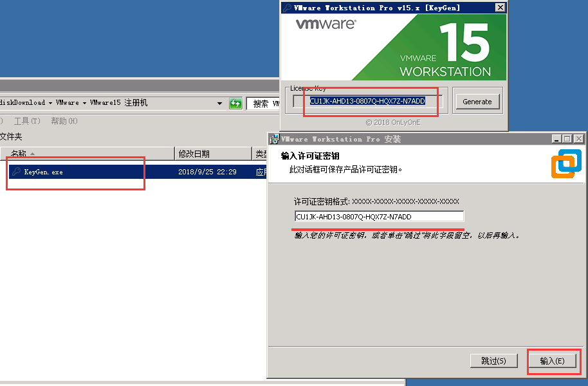Focus the license key input in installer
The width and height of the screenshot is (588, 386).
(379, 216)
